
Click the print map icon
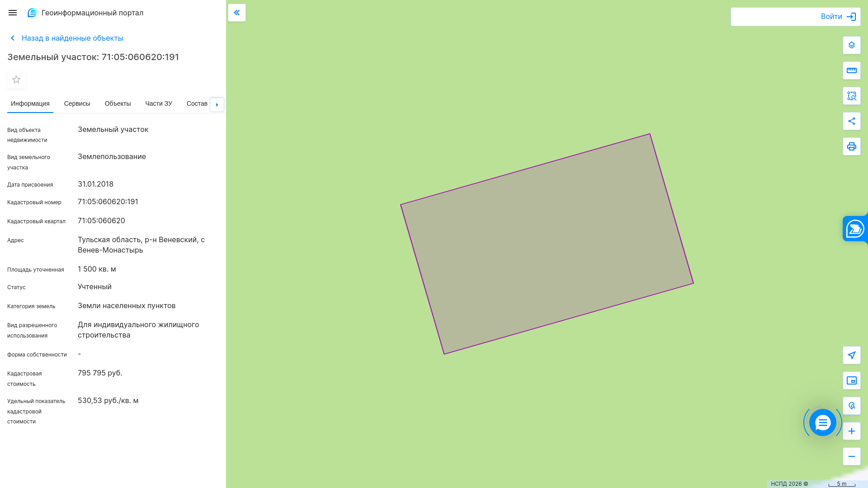(851, 146)
